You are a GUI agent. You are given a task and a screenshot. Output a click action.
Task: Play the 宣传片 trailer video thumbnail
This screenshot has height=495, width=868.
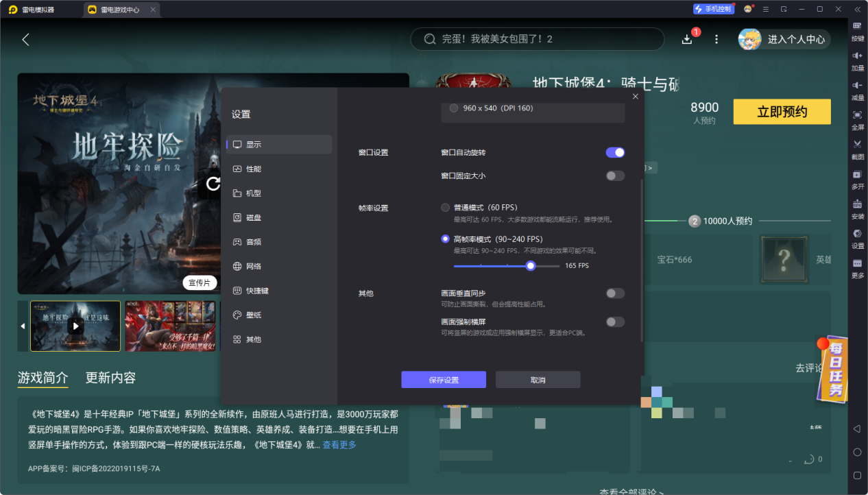coord(200,282)
